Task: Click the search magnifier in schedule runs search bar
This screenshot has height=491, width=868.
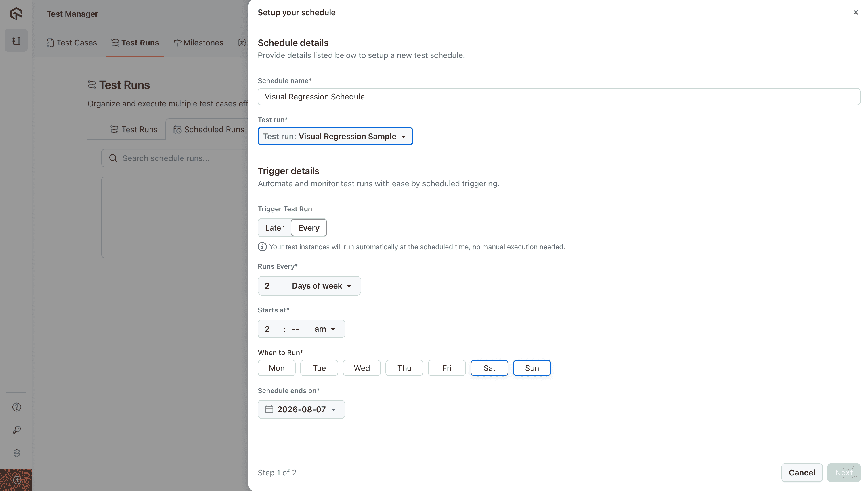Action: point(113,158)
